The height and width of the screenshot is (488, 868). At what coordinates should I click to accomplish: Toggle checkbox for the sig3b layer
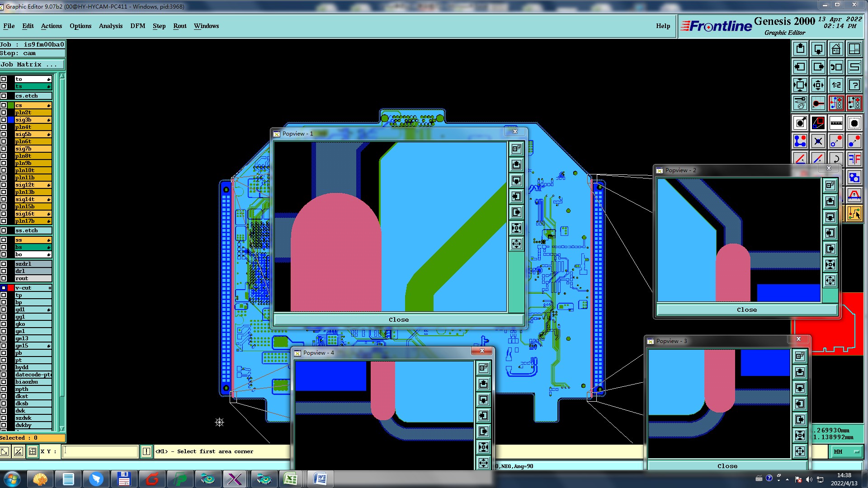tap(4, 120)
